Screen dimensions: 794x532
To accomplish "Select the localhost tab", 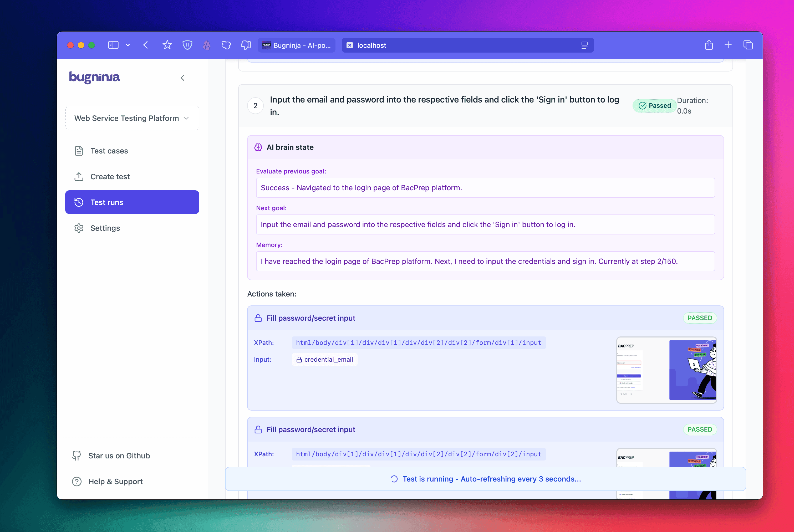I will [x=467, y=45].
